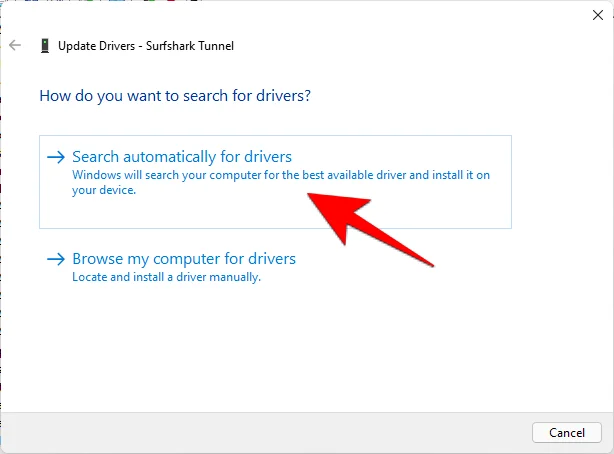Click arrow icon beside Search automatically

(56, 157)
